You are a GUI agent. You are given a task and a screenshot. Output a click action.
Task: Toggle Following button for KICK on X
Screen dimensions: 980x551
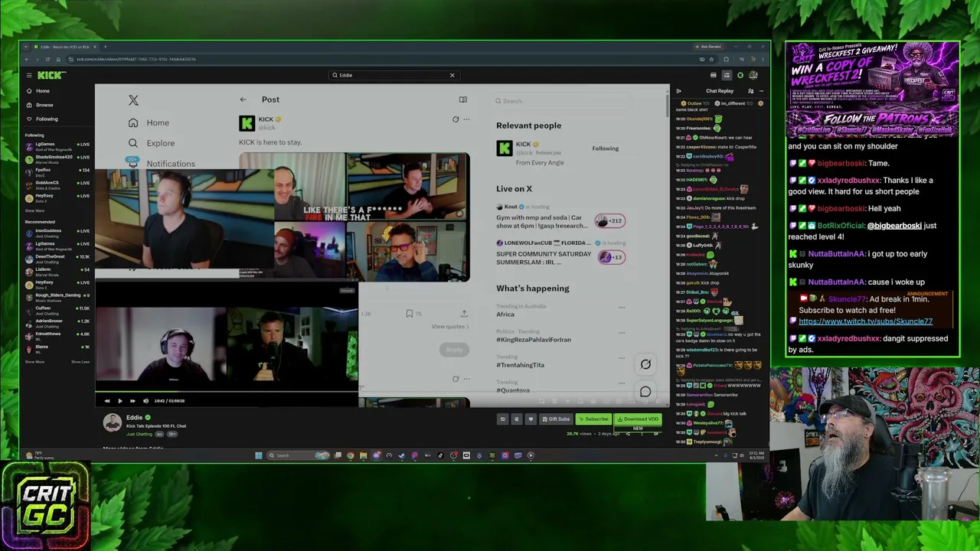605,148
